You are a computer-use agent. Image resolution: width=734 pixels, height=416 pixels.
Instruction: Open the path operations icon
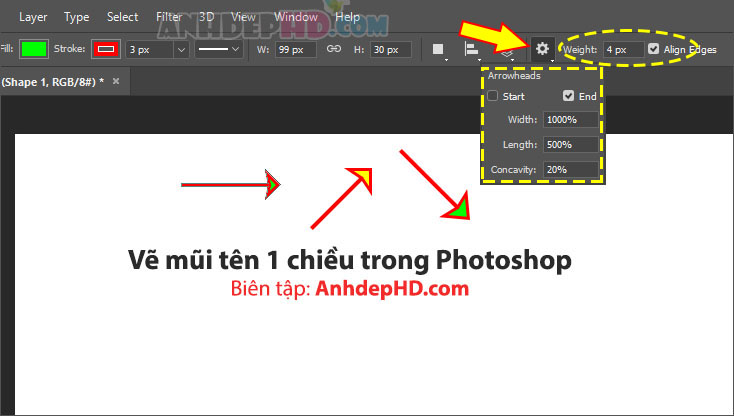point(439,50)
